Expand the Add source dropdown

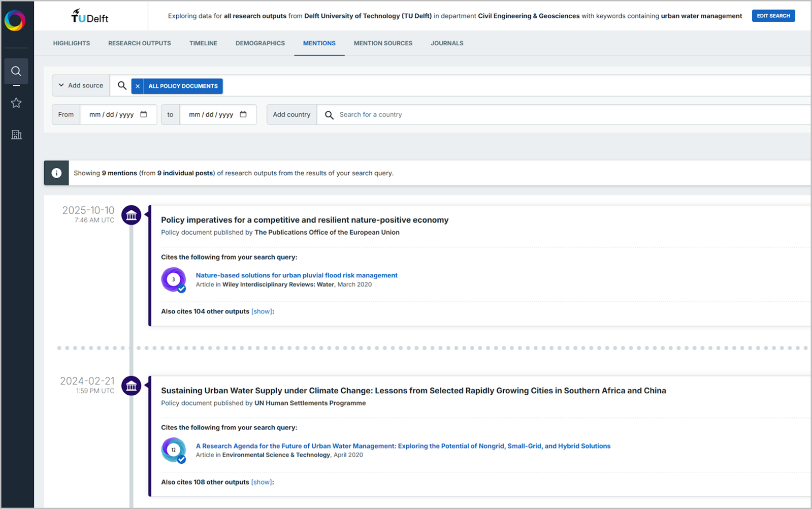[x=81, y=86]
